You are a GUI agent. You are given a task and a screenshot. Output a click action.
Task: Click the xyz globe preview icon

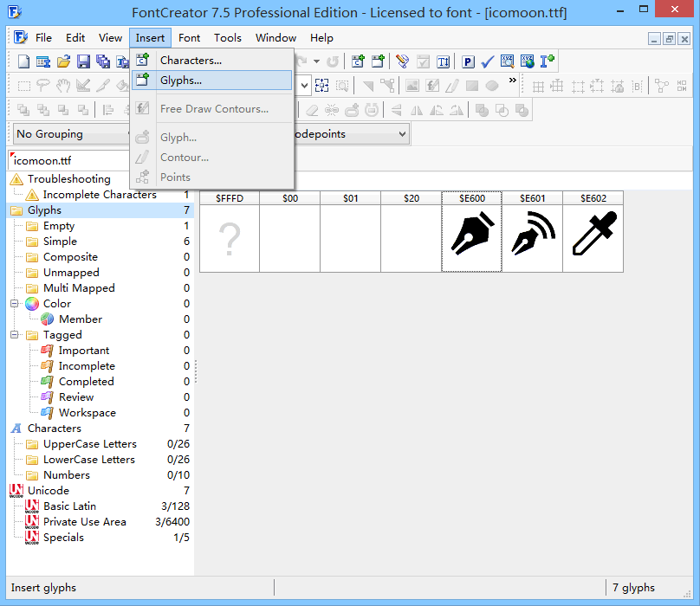(x=528, y=61)
